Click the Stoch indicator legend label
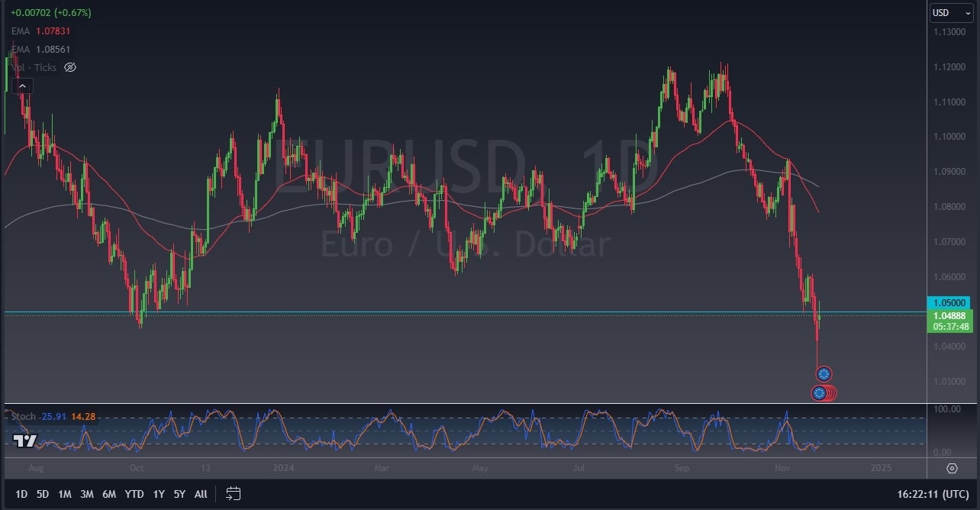This screenshot has width=980, height=510. 24,416
